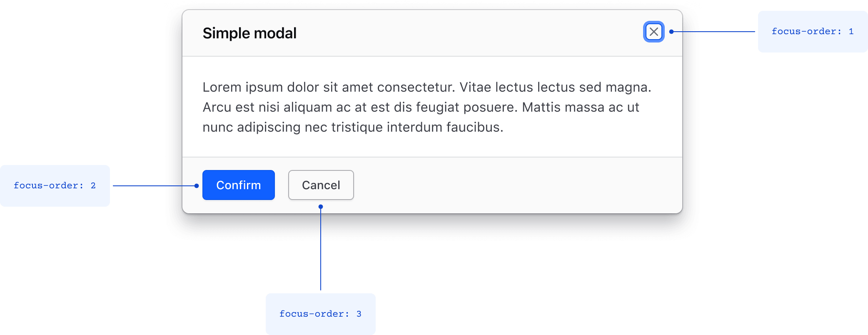The image size is (868, 335).
Task: Click the blue Confirm button label
Action: point(238,185)
